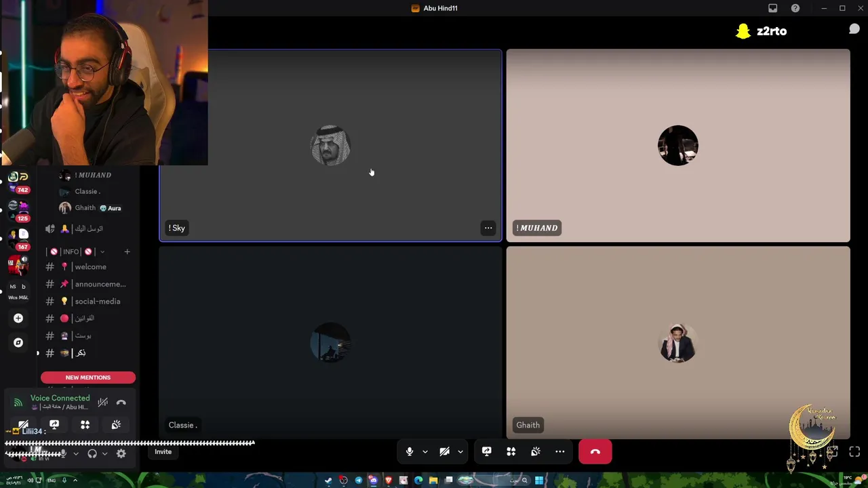The image size is (868, 488).
Task: Deafen with headphones icon in user panel
Action: point(92,453)
